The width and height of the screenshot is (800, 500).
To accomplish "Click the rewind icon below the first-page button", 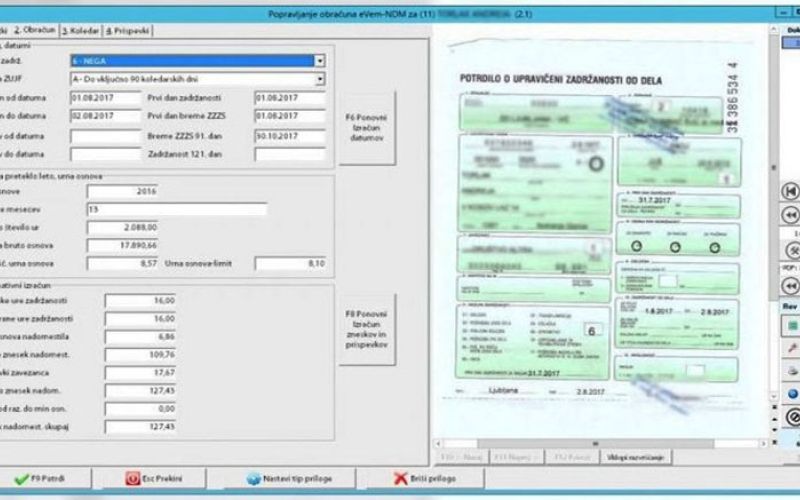I will pos(791,215).
